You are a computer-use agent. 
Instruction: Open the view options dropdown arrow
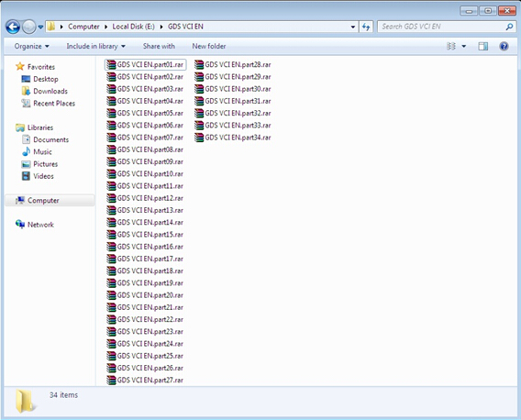click(464, 46)
